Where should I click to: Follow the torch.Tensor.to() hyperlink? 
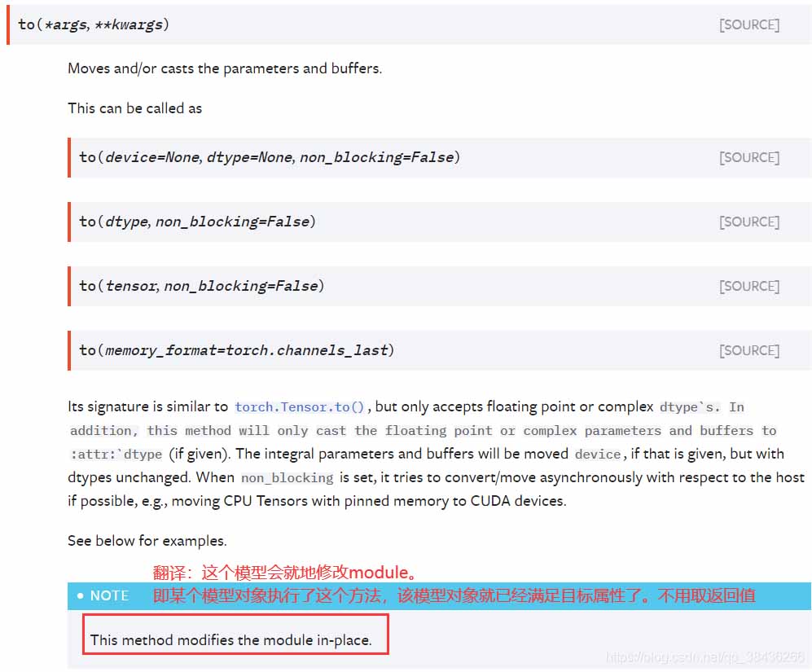coord(300,406)
